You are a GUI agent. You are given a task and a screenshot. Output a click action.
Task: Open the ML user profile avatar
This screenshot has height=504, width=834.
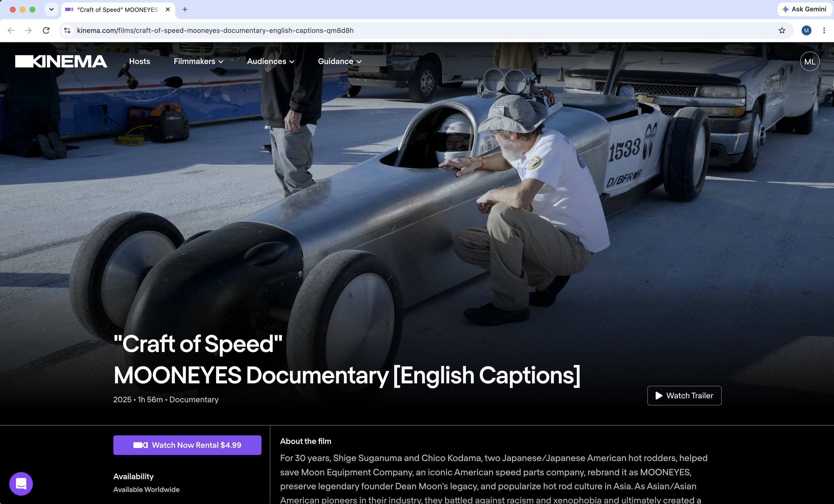pyautogui.click(x=810, y=61)
